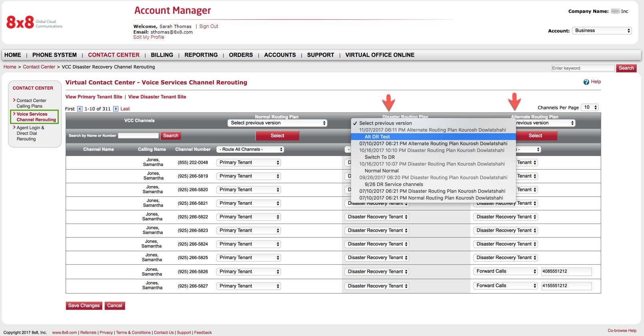Open the ACCOUNTS menu
Screen dimensions: 644x336
point(280,55)
